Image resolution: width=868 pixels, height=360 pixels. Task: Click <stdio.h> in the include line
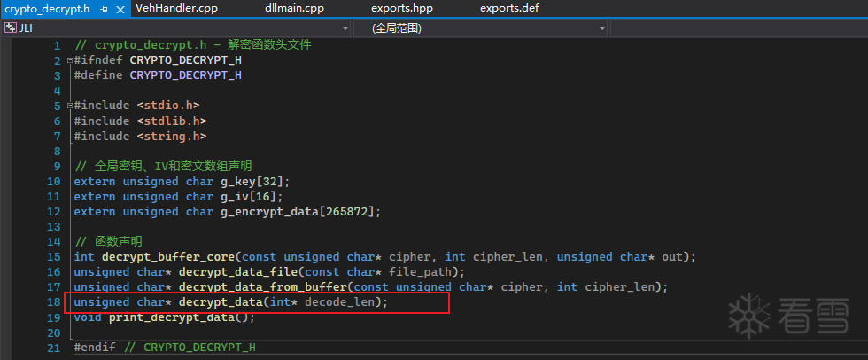[x=168, y=106]
